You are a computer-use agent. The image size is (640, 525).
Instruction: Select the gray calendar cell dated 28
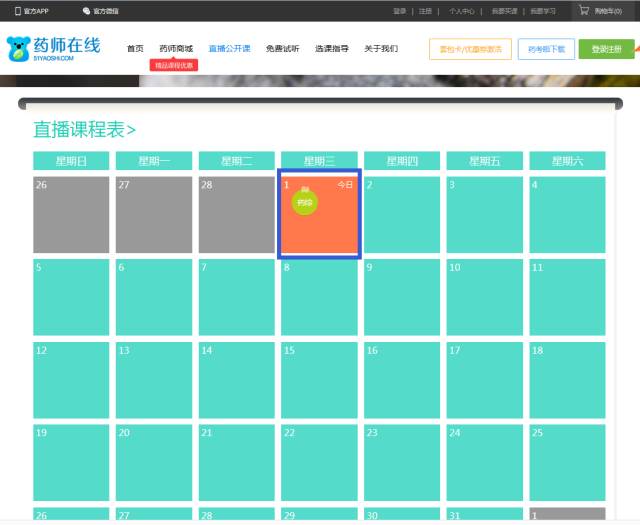237,215
